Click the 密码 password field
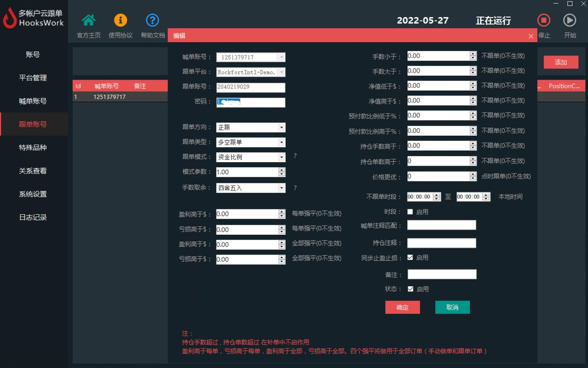588x368 pixels. pyautogui.click(x=251, y=103)
